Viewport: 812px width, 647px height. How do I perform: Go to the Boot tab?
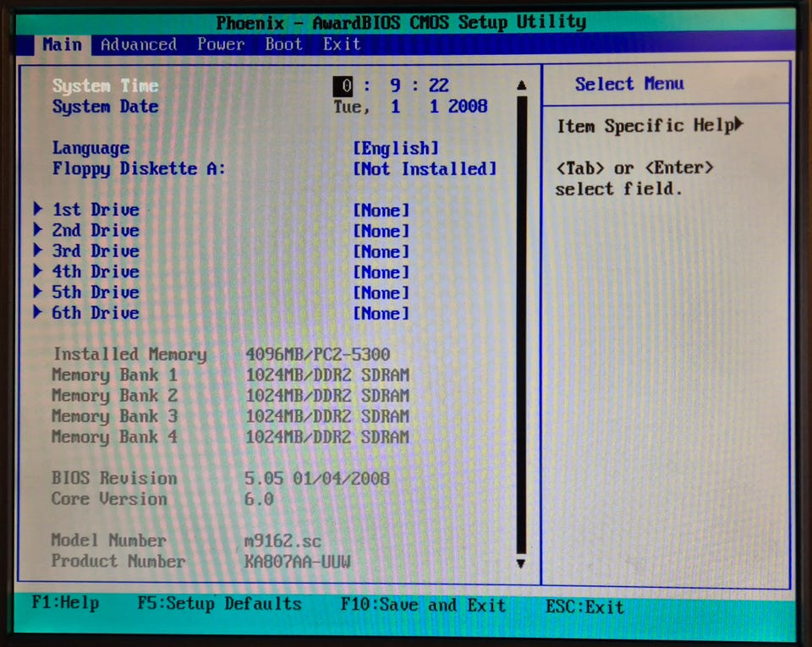[x=284, y=45]
